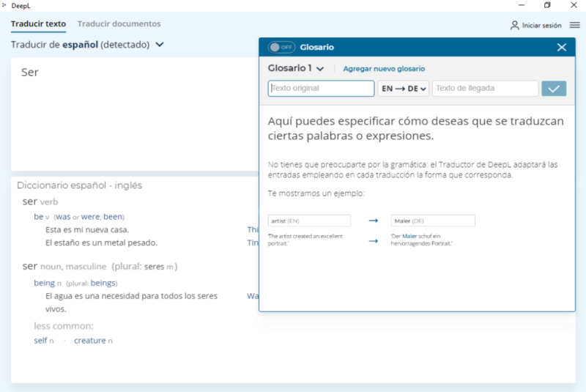The image size is (586, 392).
Task: Click the dictionary word "being"
Action: pyautogui.click(x=44, y=283)
